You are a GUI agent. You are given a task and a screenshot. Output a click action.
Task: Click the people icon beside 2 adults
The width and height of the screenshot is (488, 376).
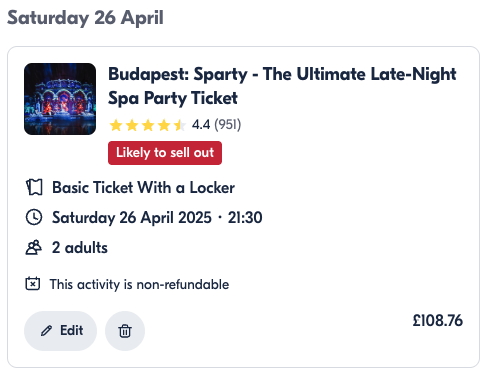click(x=34, y=247)
